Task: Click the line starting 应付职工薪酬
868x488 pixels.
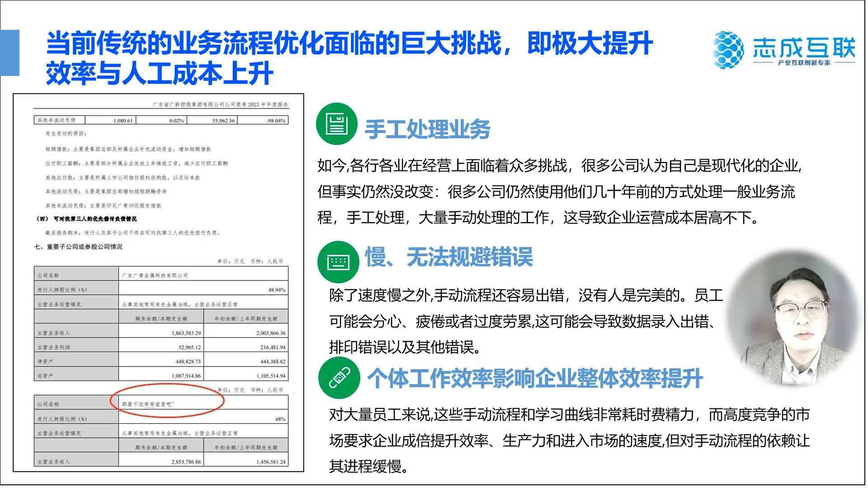Action: (x=137, y=163)
